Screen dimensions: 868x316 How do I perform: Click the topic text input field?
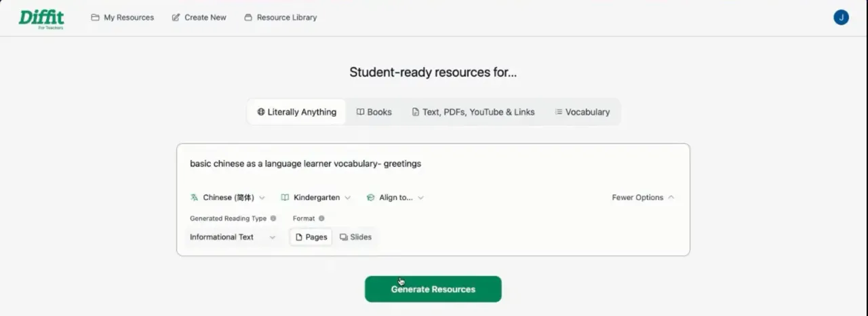pyautogui.click(x=433, y=163)
